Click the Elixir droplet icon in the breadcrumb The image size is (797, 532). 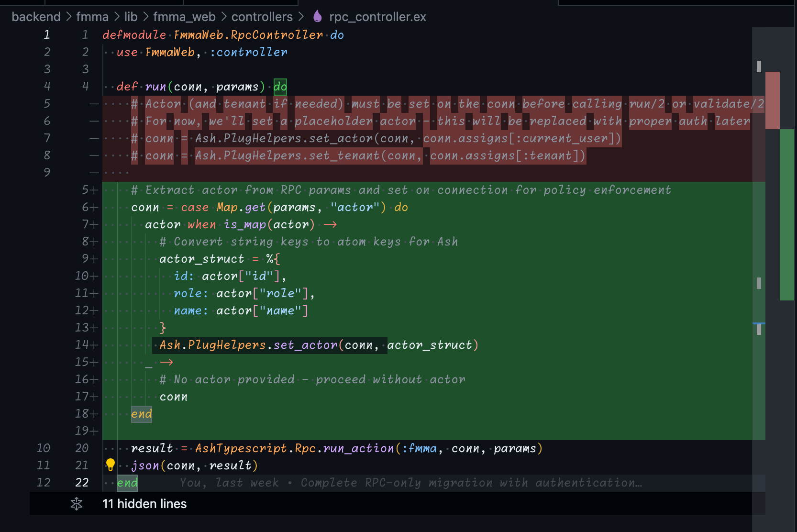point(317,17)
